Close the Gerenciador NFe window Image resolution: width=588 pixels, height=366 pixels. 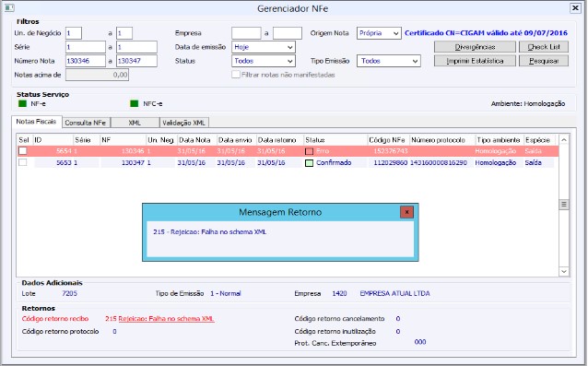[575, 8]
